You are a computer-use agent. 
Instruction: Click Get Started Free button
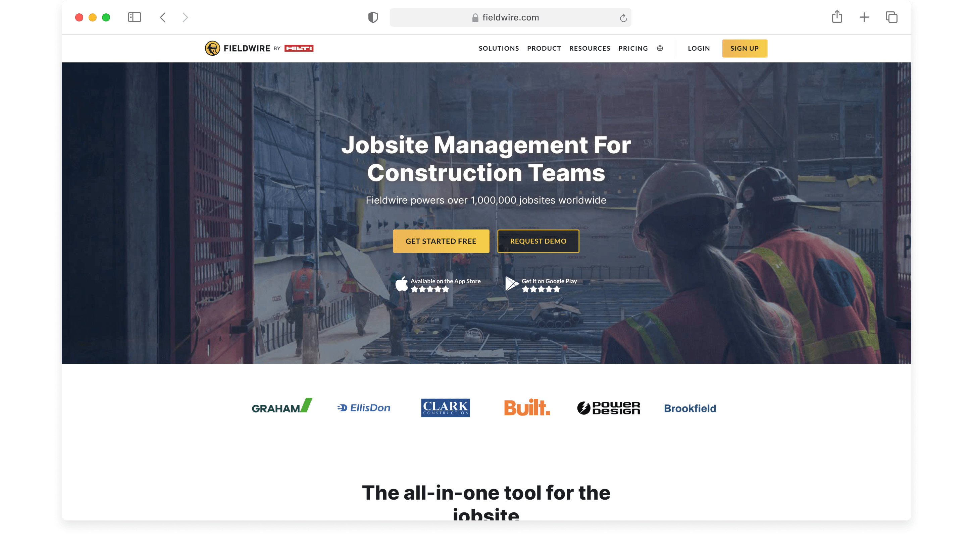click(x=441, y=241)
